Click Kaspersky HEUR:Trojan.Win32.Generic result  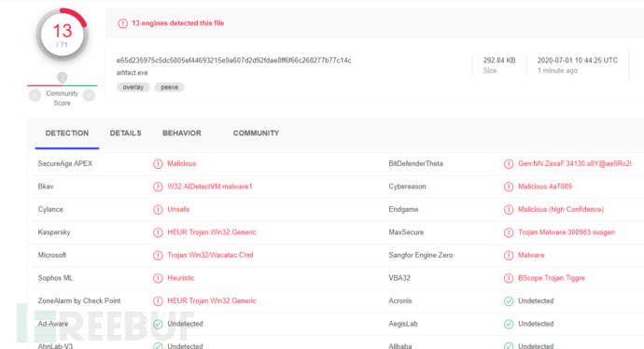[x=212, y=232]
